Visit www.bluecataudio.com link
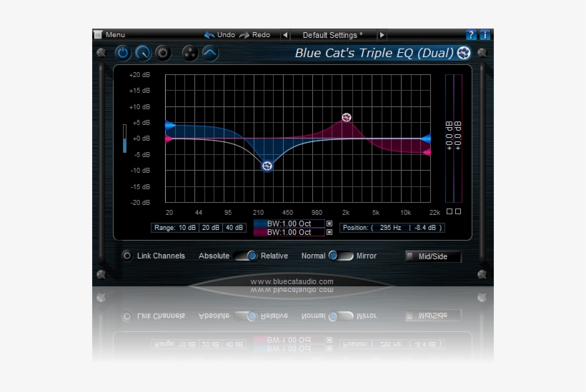 (292, 281)
